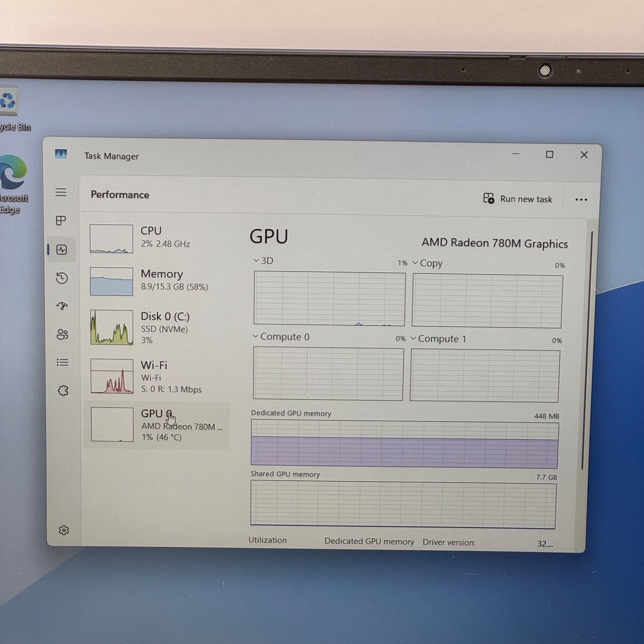Open the Startup apps icon
The width and height of the screenshot is (644, 644).
pos(62,306)
